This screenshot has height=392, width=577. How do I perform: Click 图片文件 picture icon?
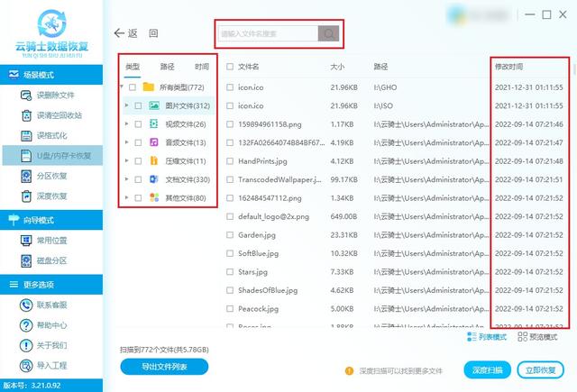coord(154,105)
